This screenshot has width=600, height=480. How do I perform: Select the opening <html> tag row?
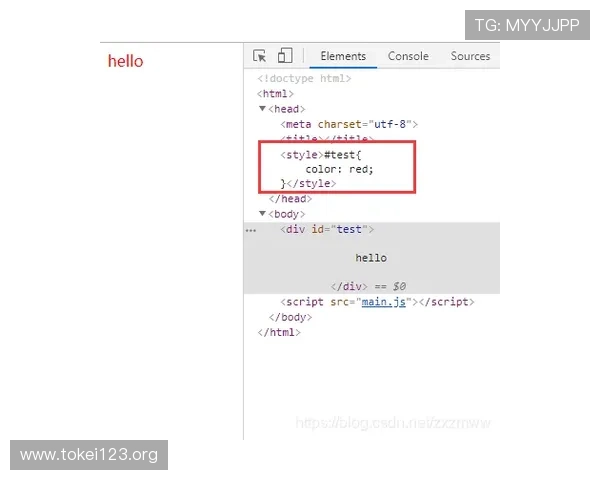pyautogui.click(x=275, y=94)
